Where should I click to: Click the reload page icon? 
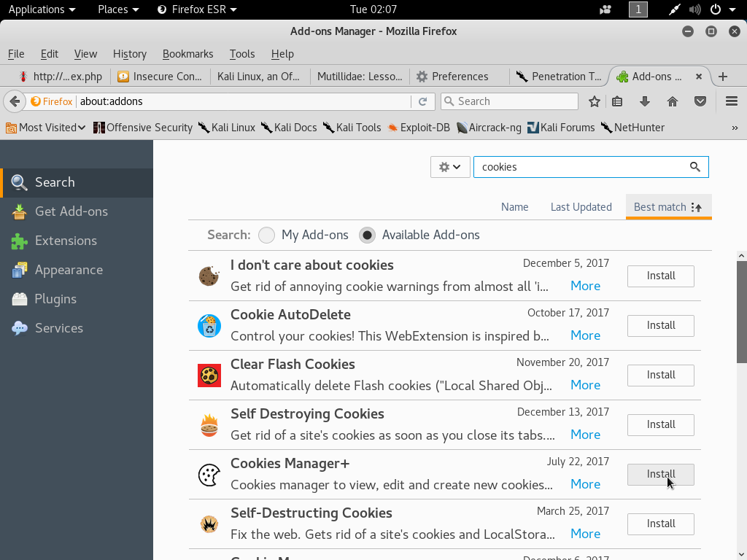point(422,101)
